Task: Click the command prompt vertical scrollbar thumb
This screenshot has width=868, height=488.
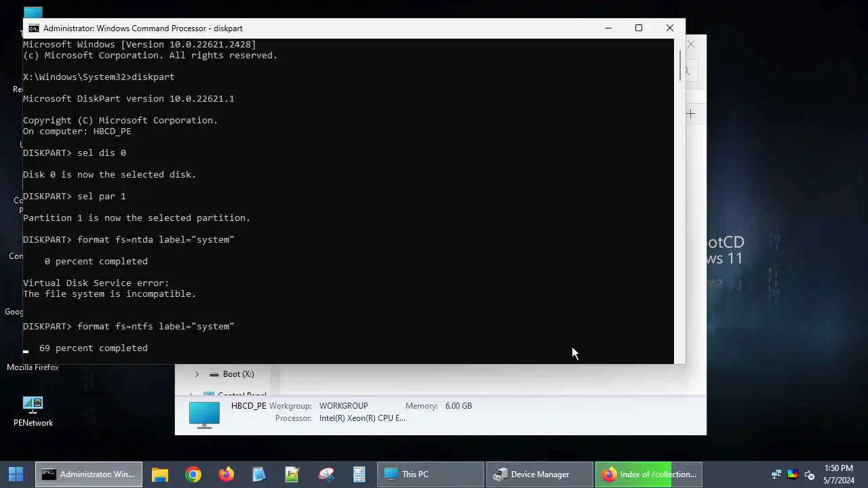Action: (x=679, y=64)
